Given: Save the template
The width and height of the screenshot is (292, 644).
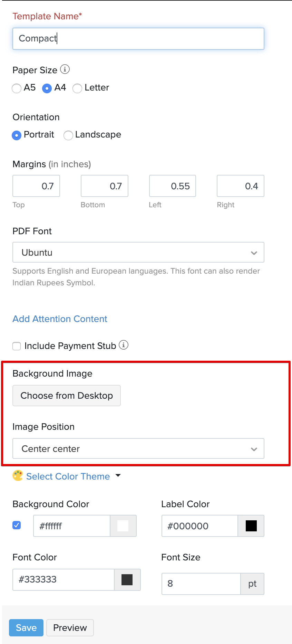Looking at the screenshot, I should tap(26, 628).
